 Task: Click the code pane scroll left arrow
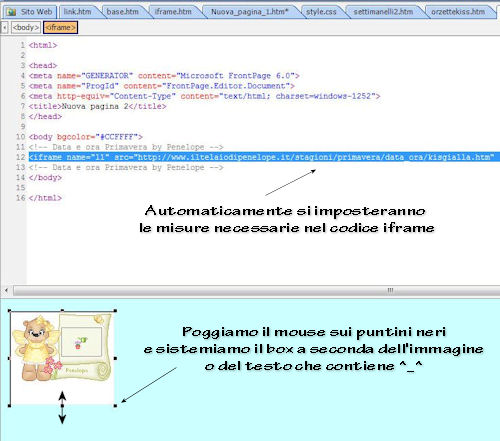(x=6, y=290)
